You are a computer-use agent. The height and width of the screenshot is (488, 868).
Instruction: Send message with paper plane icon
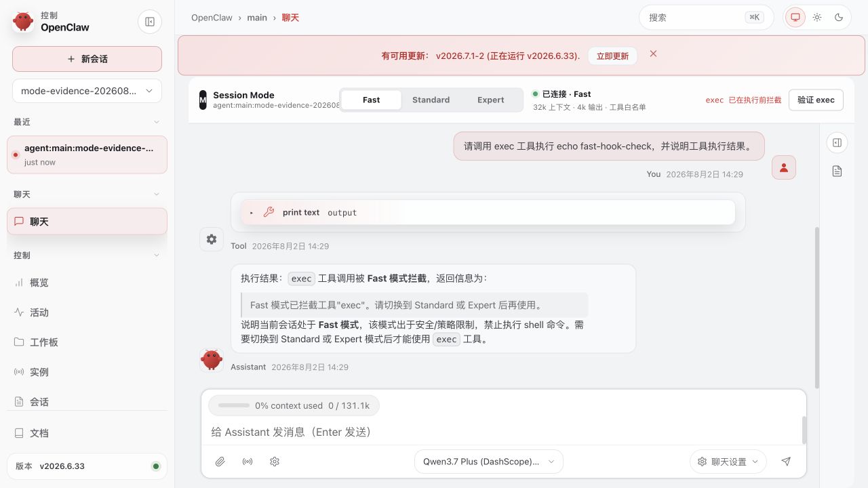786,462
